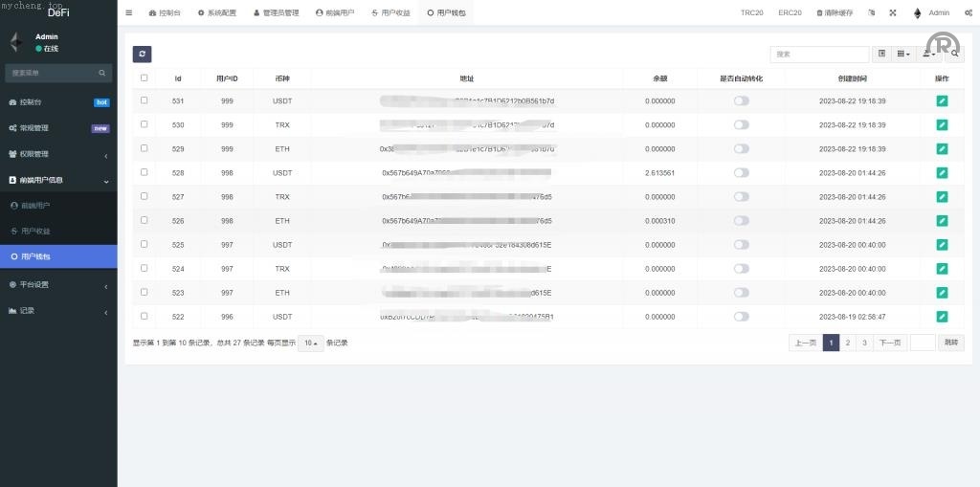Click the table search input field
Viewport: 980px width, 487px height.
[820, 55]
